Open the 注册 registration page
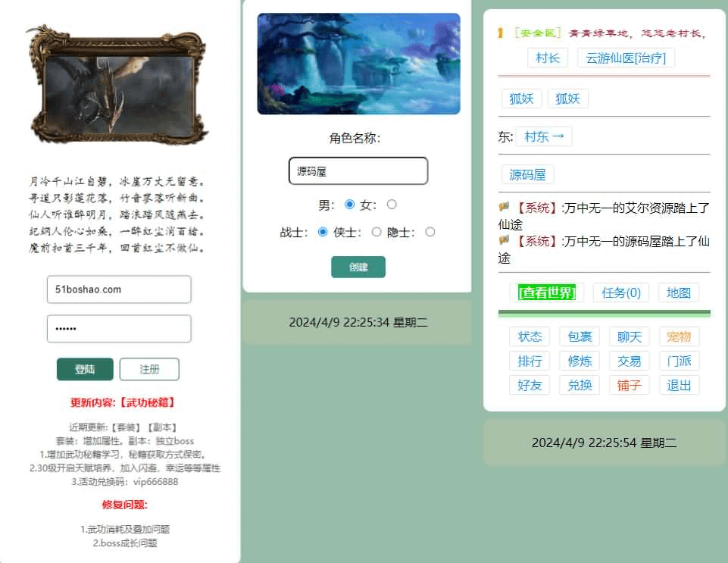 [x=149, y=369]
